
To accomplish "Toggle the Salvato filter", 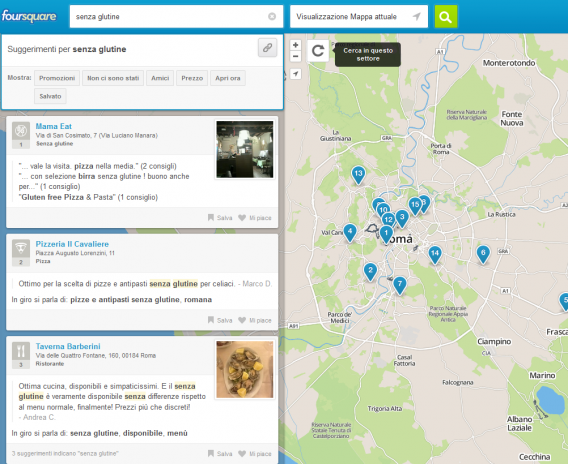I will (50, 96).
